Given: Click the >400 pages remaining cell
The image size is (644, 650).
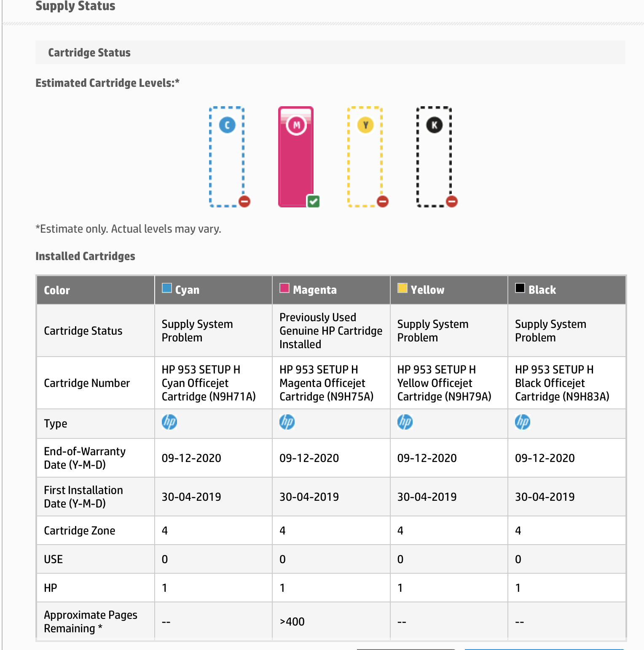Looking at the screenshot, I should [292, 621].
